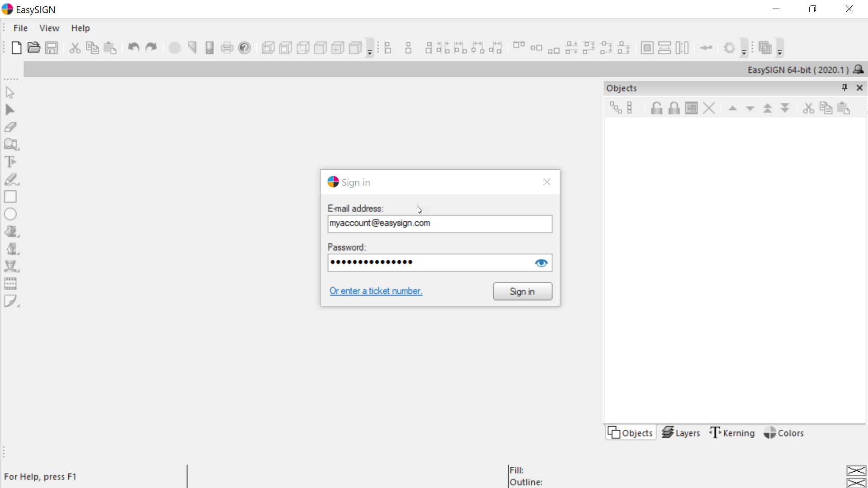Screen dimensions: 868x488
Task: Click the settings gear icon in toolbar
Action: pyautogui.click(x=729, y=48)
